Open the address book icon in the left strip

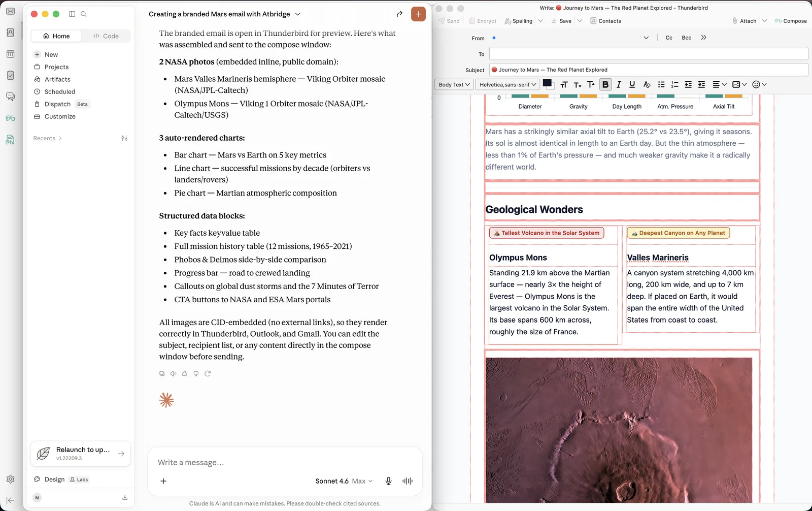[10, 33]
